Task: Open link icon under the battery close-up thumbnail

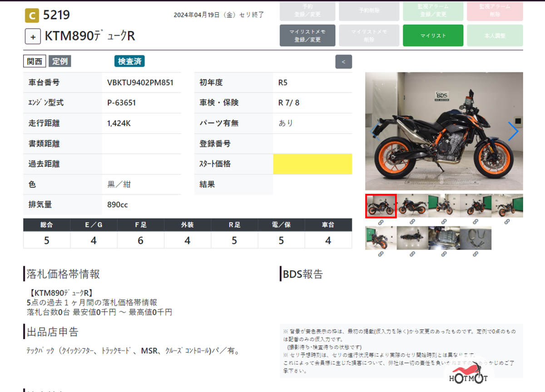Action: [444, 254]
